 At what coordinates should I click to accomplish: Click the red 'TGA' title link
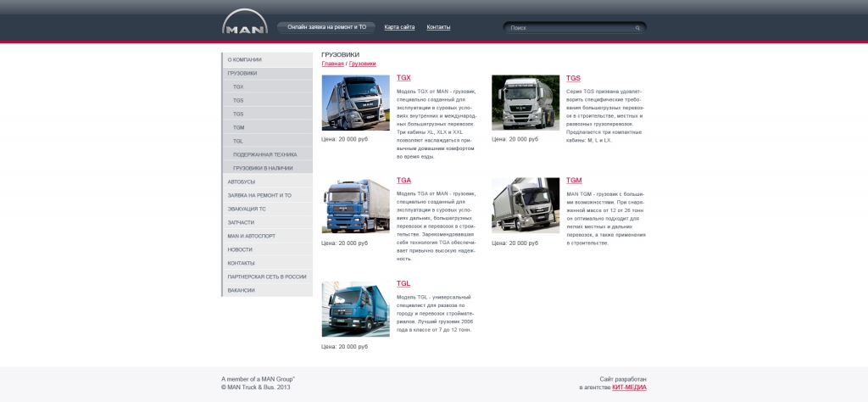[x=403, y=181]
